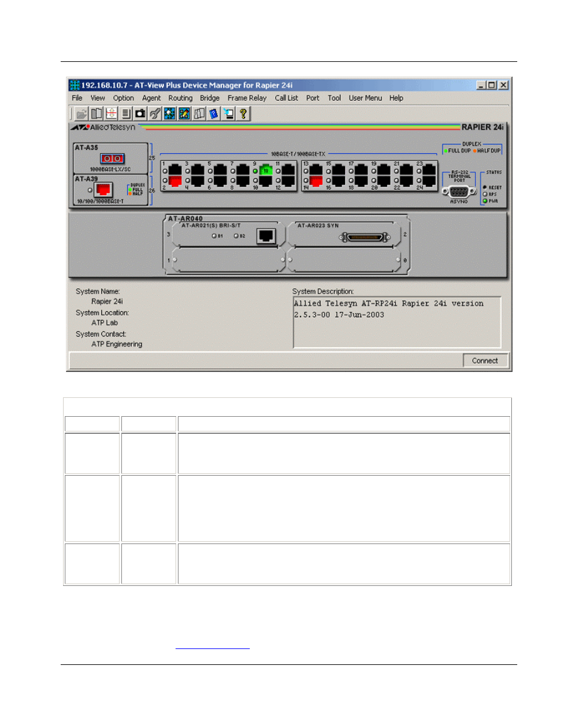Viewport: 562px width, 728px height.
Task: Click the Connect button
Action: (485, 361)
